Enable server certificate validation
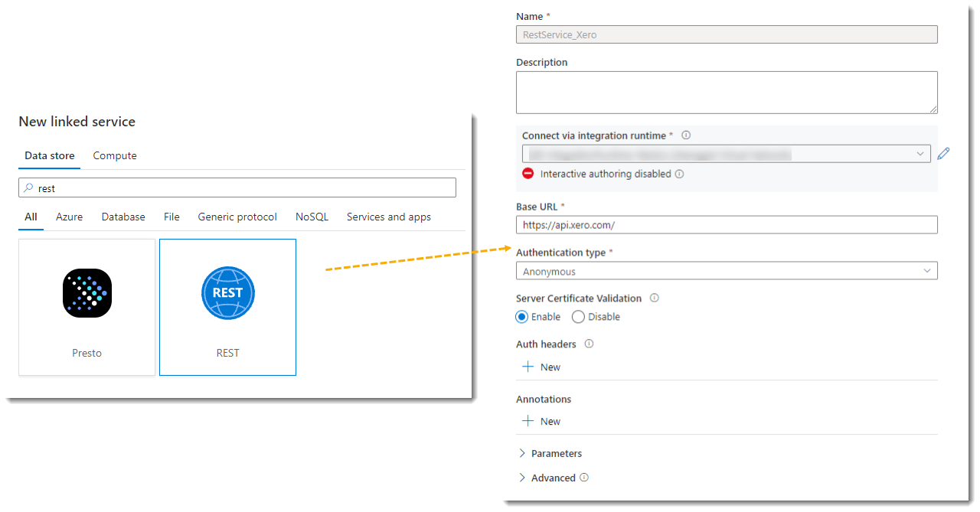Image resolution: width=980 pixels, height=512 pixels. [521, 316]
